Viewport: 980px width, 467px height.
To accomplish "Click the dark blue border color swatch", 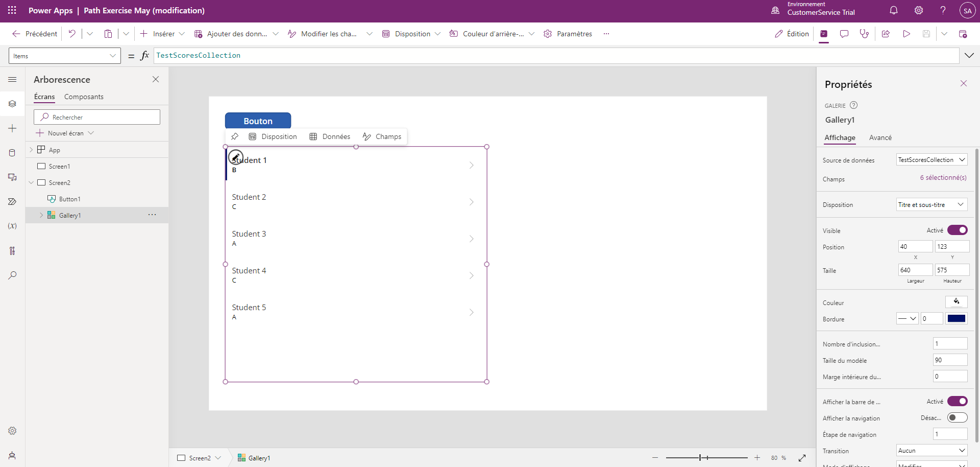I will coord(956,319).
